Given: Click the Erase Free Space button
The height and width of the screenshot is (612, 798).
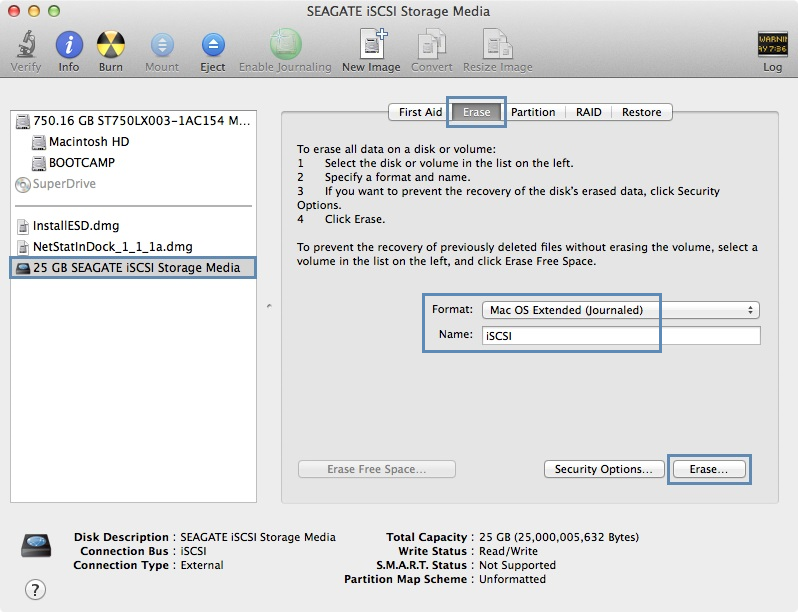Looking at the screenshot, I should click(377, 469).
